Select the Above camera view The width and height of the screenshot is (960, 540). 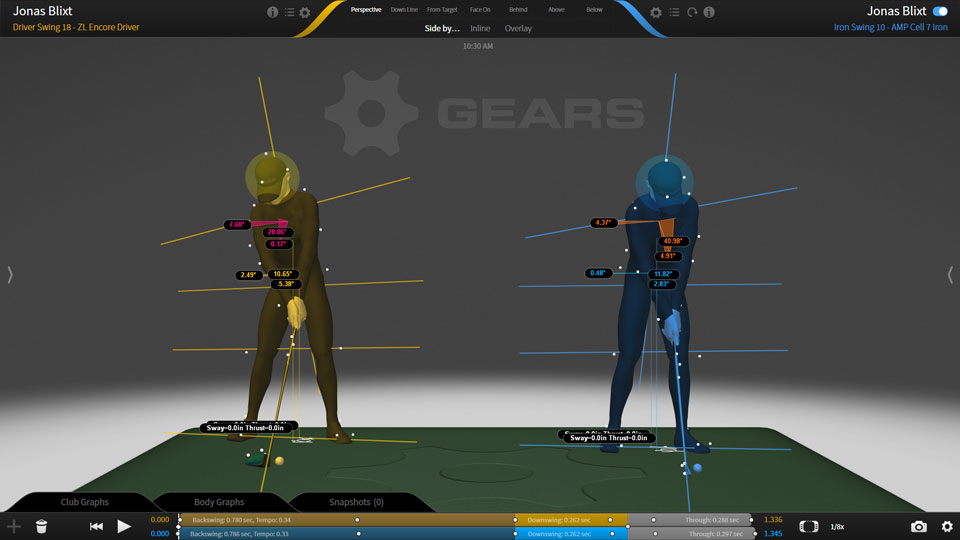click(556, 10)
